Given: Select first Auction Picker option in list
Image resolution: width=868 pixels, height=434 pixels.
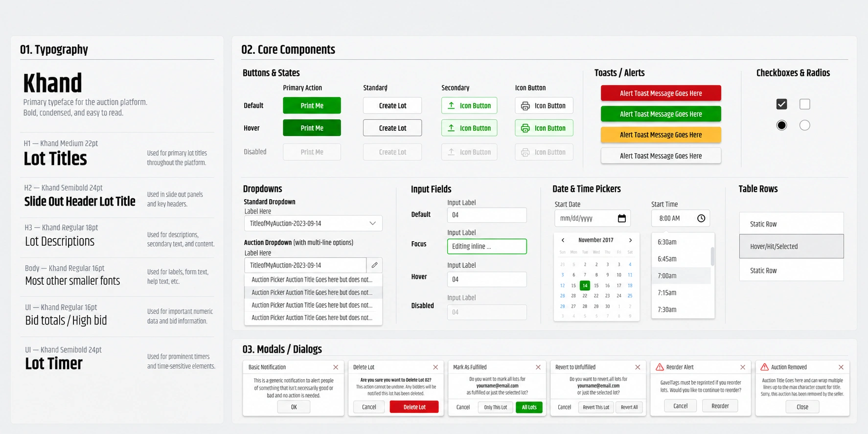Looking at the screenshot, I should point(313,280).
